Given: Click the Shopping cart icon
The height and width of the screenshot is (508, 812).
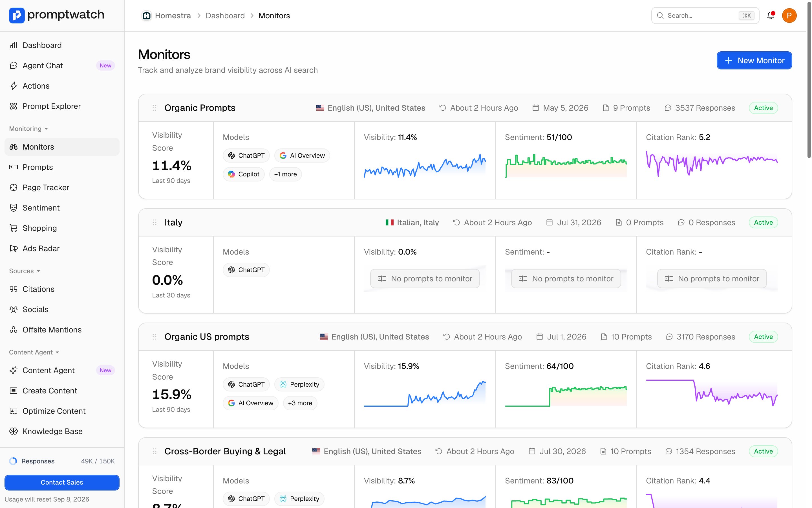Looking at the screenshot, I should click(x=14, y=228).
